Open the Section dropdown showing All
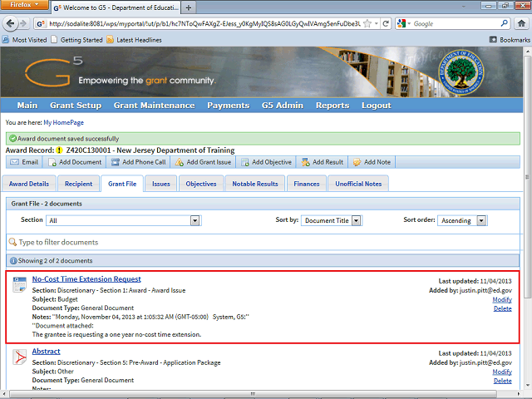This screenshot has width=532, height=399. click(x=124, y=220)
